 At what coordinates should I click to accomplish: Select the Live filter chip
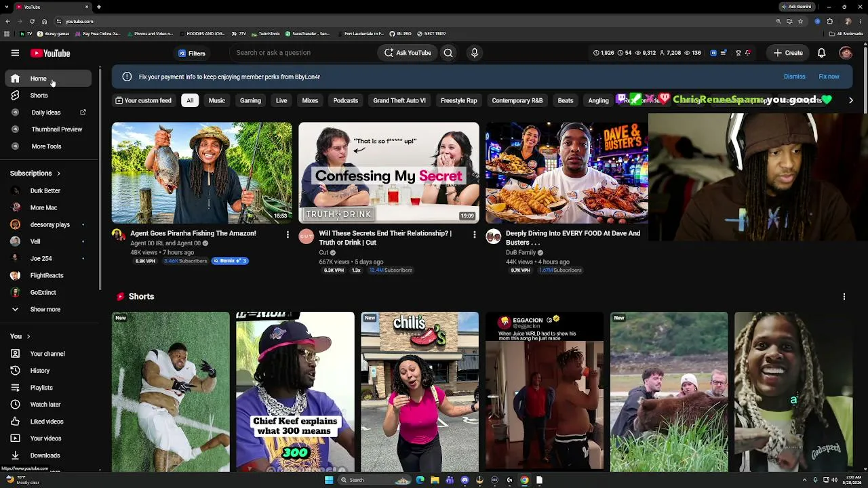pos(281,100)
